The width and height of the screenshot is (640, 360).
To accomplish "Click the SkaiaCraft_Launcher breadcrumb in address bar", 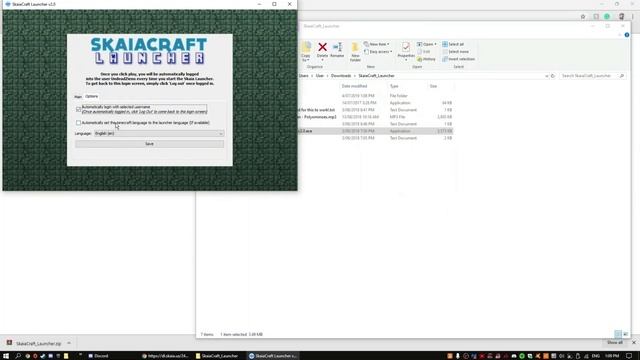I will (x=376, y=76).
